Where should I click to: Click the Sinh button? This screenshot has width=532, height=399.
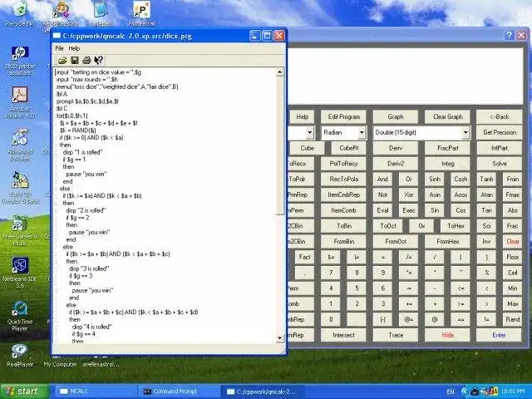pos(435,180)
